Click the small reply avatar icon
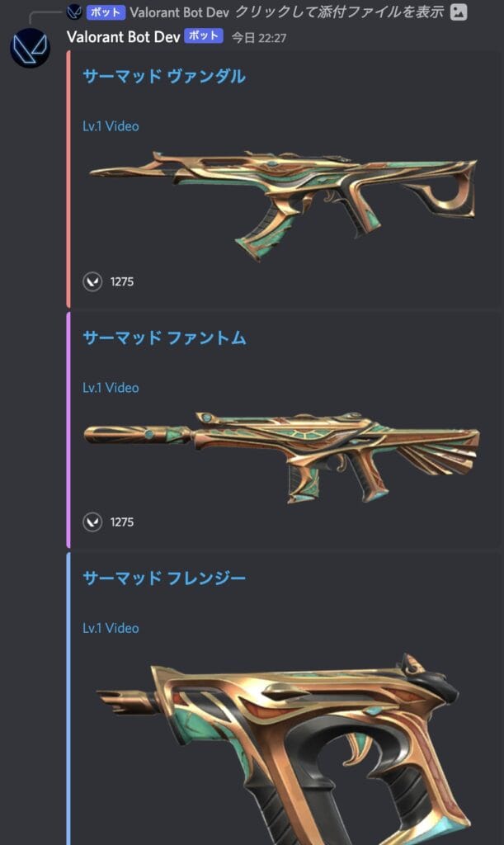Viewport: 504px width, 845px height. coord(74,12)
